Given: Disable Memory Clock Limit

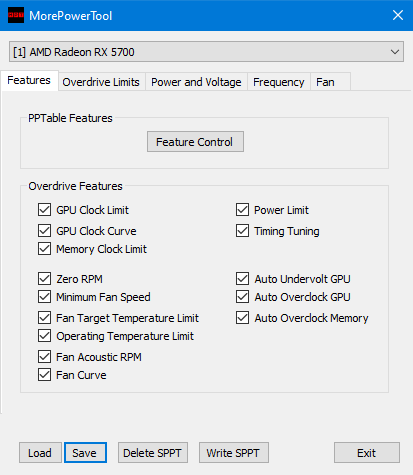Looking at the screenshot, I should (44, 249).
